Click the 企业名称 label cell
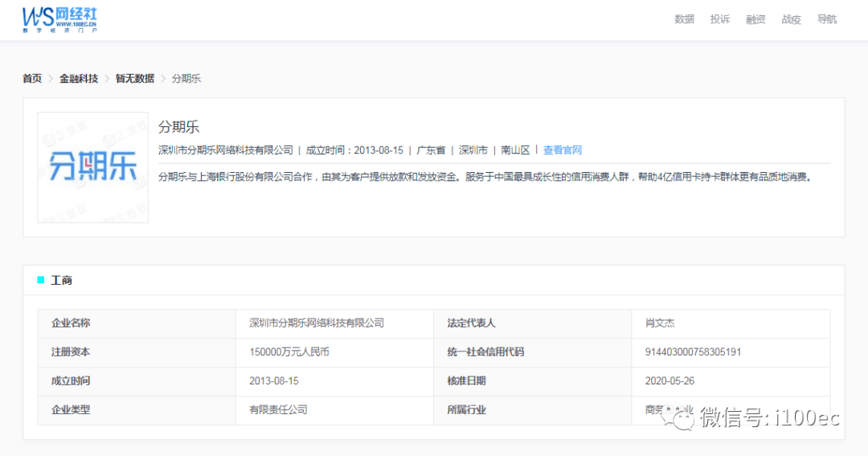Screen dimensions: 868x456 [137, 323]
